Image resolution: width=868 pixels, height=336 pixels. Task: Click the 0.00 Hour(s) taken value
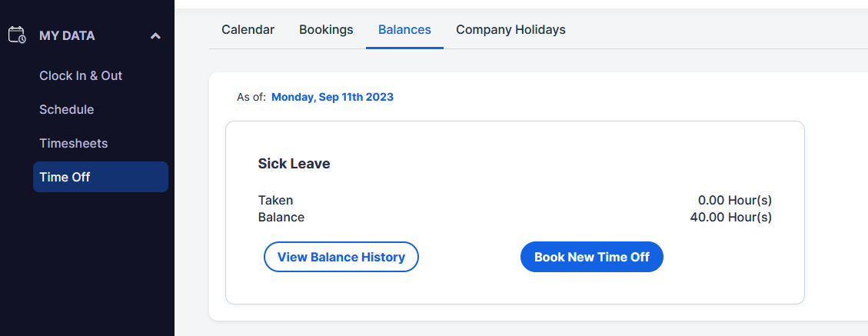pos(735,201)
